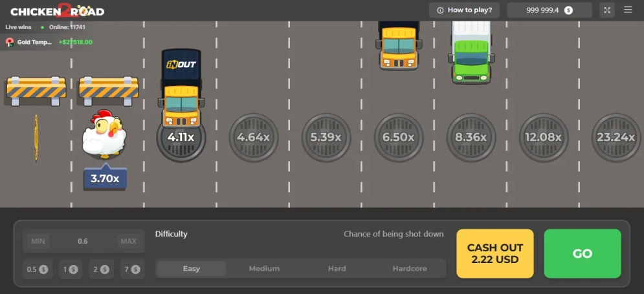Select Hardcore difficulty
644x294 pixels.
410,269
